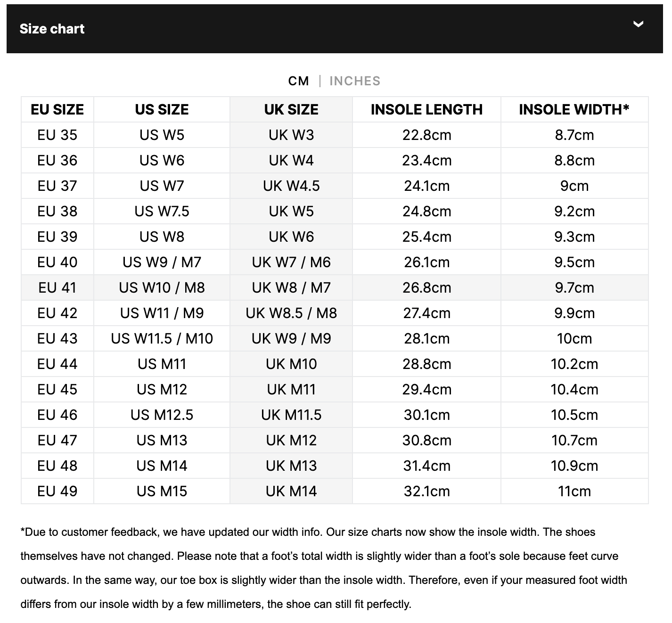Click the EU SIZE column header
The height and width of the screenshot is (623, 672).
click(x=57, y=109)
